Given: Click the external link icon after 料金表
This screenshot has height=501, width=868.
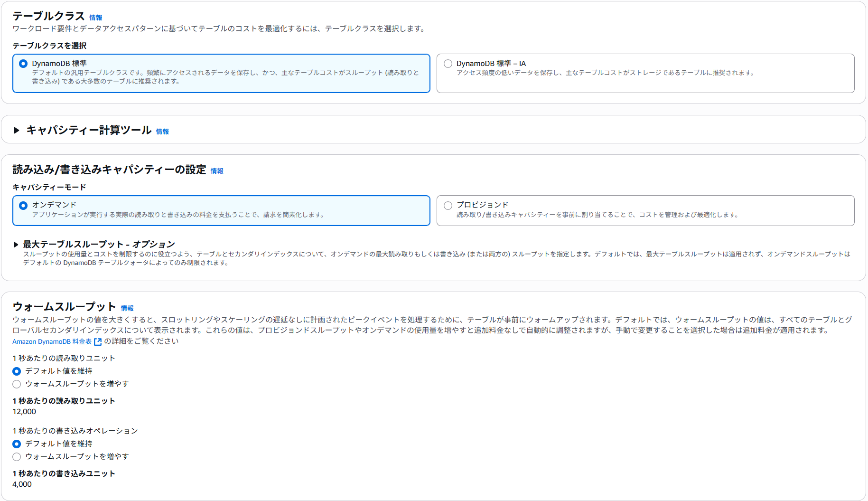Looking at the screenshot, I should (98, 341).
